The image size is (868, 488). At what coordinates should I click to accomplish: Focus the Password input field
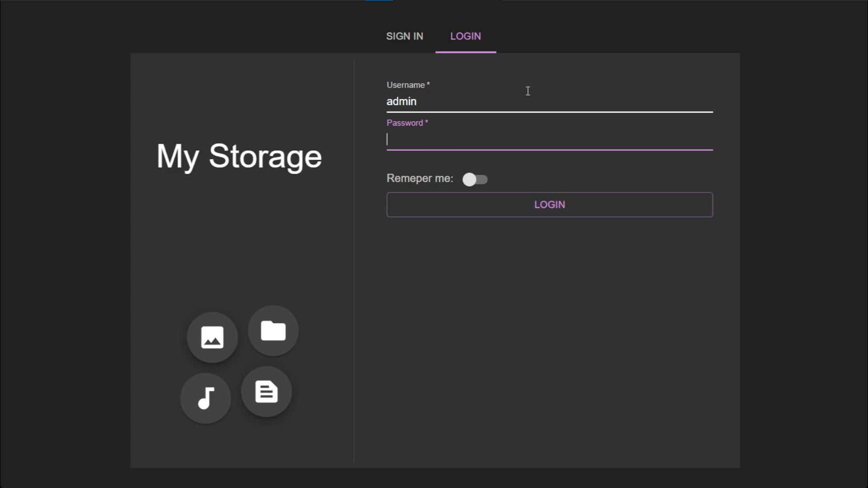[x=549, y=140]
